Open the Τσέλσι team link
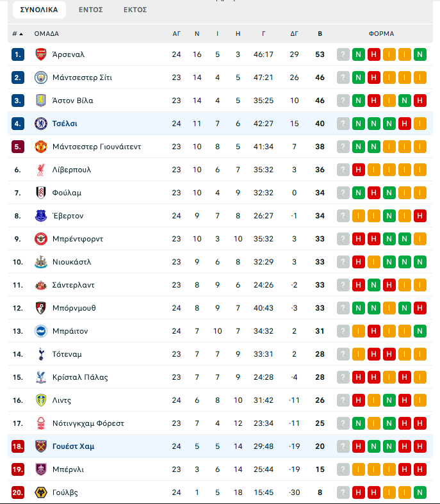The image size is (440, 504). pos(65,124)
